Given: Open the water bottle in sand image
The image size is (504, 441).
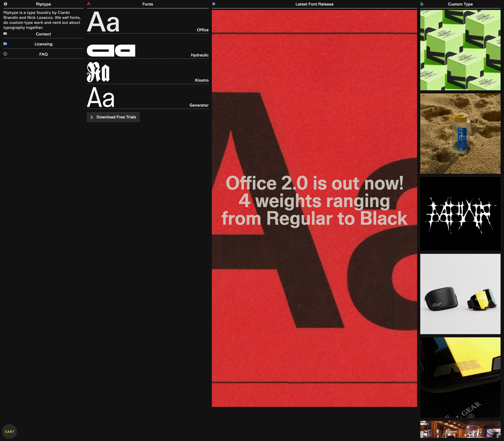Looking at the screenshot, I should pyautogui.click(x=460, y=134).
